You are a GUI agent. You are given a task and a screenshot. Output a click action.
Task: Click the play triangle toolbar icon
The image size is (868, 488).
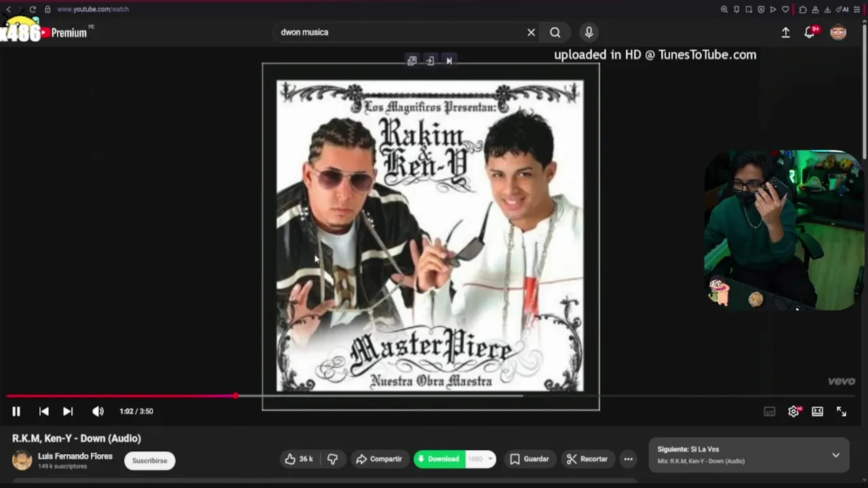tap(773, 9)
